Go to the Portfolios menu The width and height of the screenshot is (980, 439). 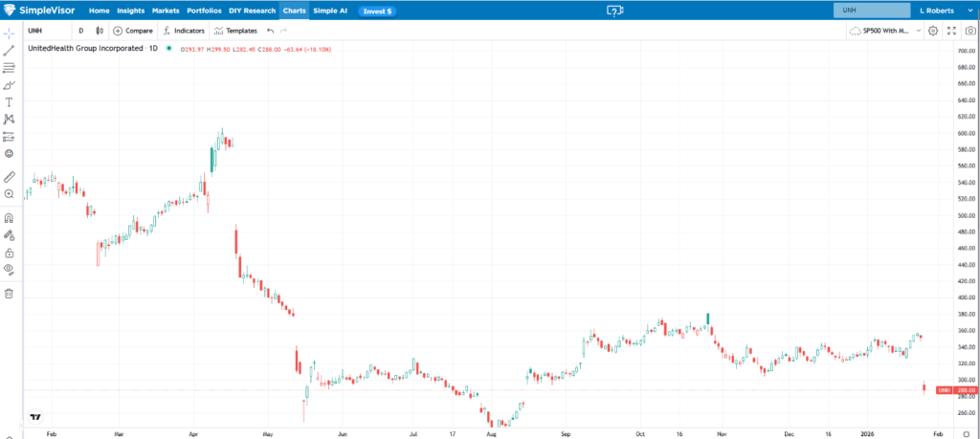tap(203, 10)
